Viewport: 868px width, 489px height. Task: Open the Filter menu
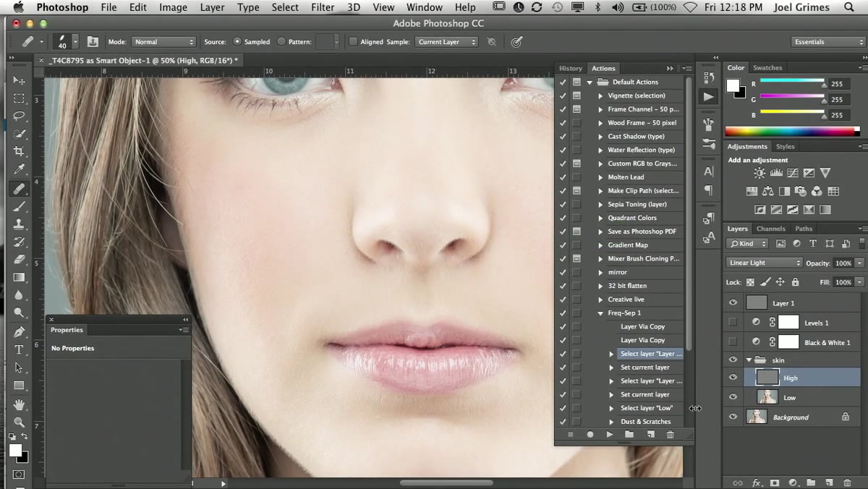coord(323,7)
